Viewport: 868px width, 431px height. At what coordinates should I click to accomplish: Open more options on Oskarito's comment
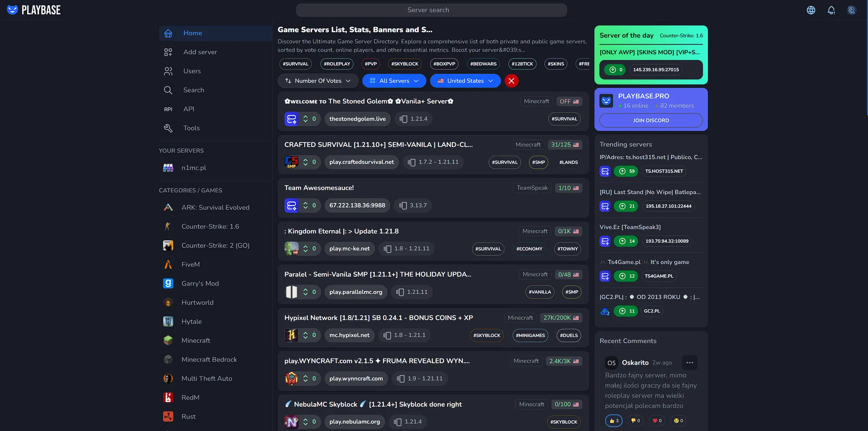pos(690,362)
